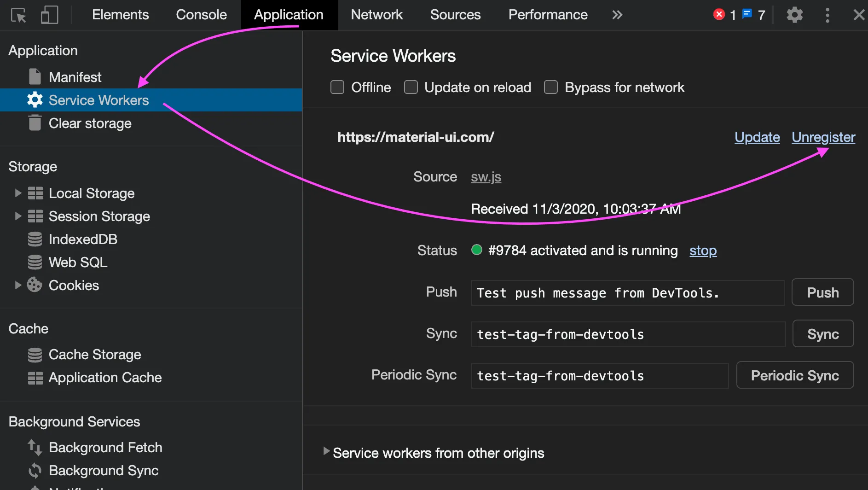Expand the Local Storage tree
Screen dimensions: 868x490
[18, 193]
